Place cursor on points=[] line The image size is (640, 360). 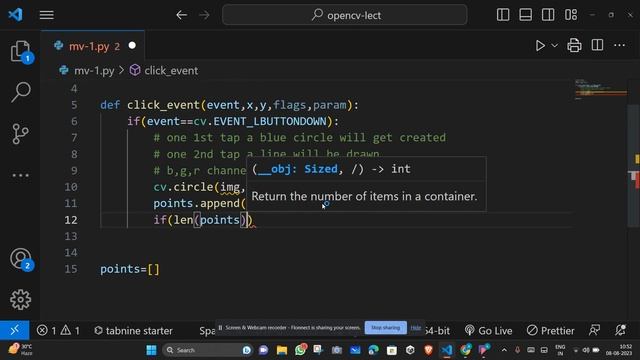[130, 269]
